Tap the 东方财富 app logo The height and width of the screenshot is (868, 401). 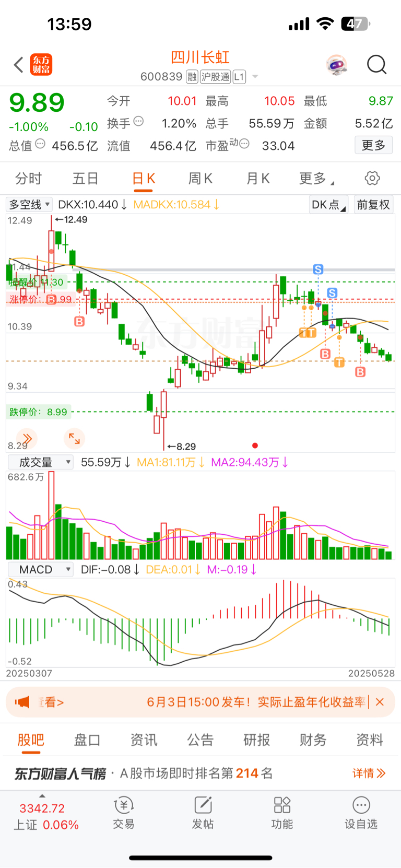(x=41, y=65)
